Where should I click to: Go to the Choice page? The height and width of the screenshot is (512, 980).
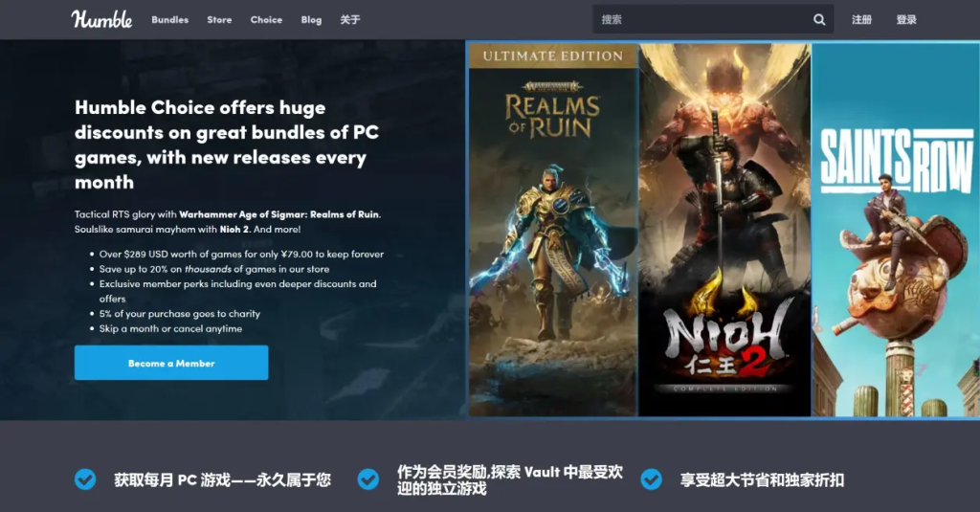pyautogui.click(x=266, y=19)
